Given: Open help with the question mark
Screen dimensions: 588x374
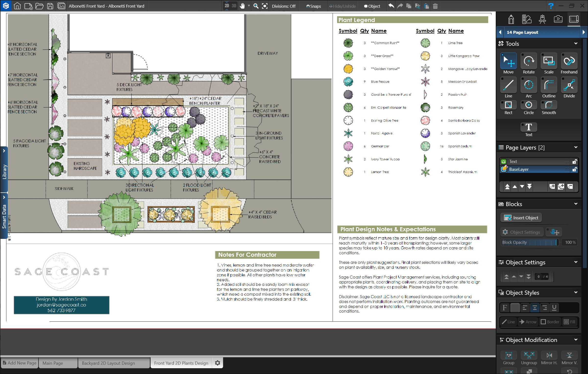Looking at the screenshot, I should (551, 6).
